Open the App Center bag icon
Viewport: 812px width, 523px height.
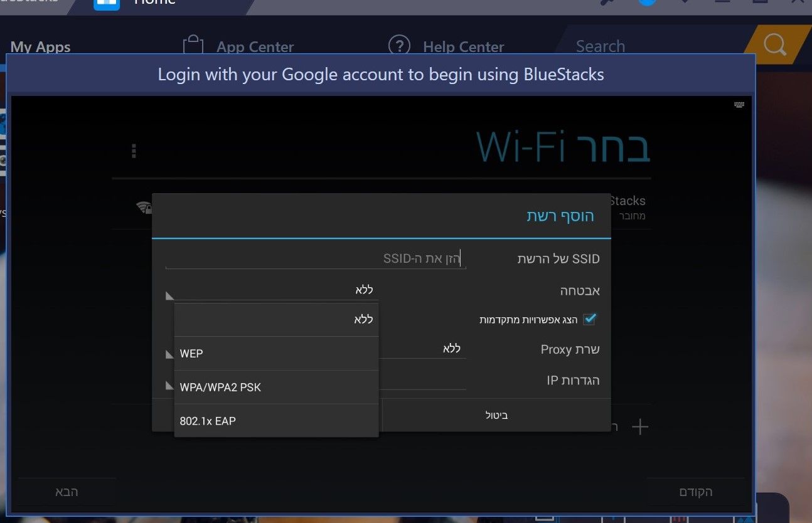[x=193, y=45]
